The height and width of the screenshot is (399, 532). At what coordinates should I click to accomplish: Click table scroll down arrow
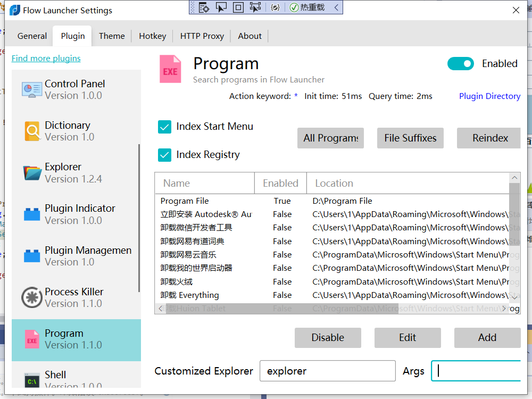coord(514,297)
